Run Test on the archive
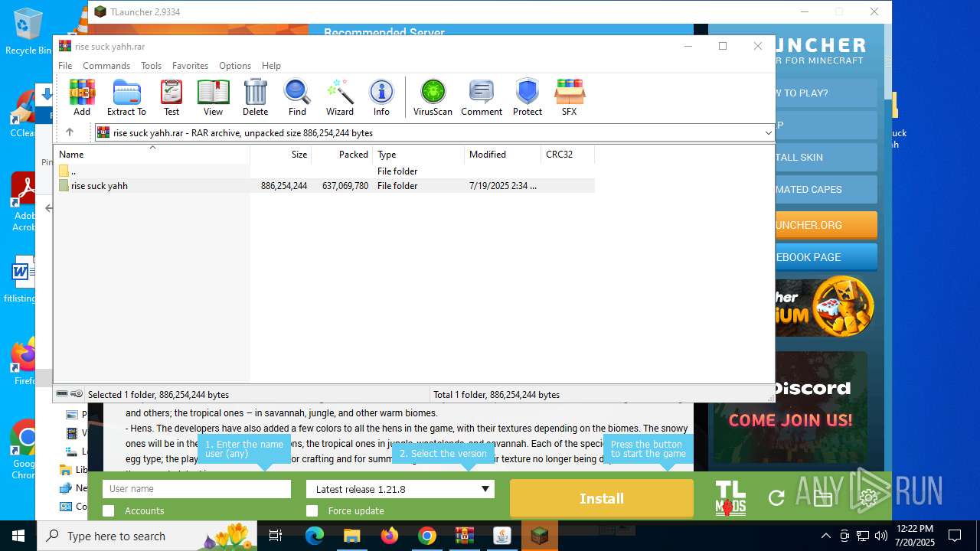 171,97
